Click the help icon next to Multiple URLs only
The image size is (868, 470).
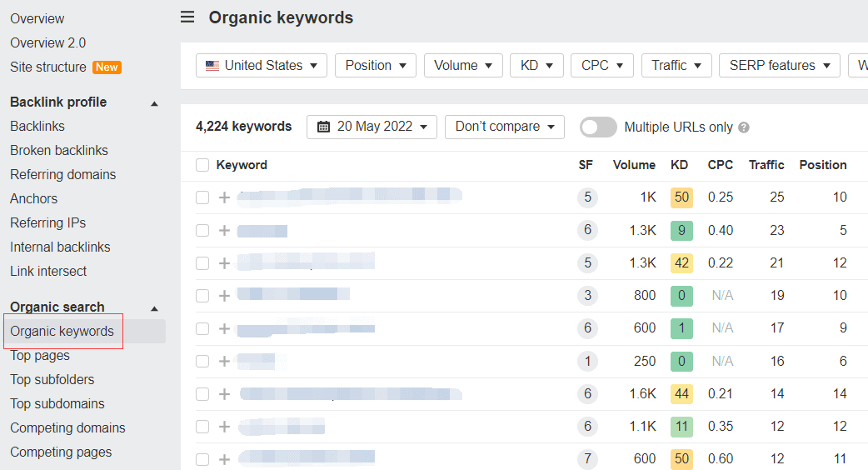coord(744,127)
